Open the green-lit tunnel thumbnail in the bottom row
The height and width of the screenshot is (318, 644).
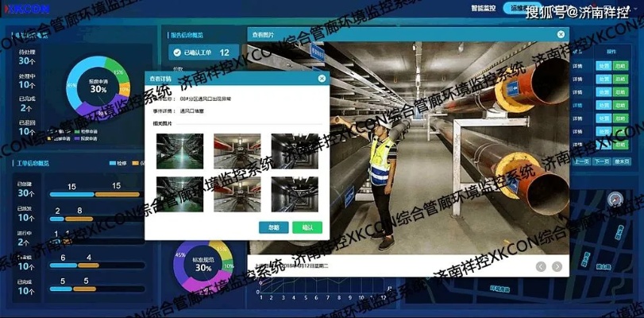point(180,194)
